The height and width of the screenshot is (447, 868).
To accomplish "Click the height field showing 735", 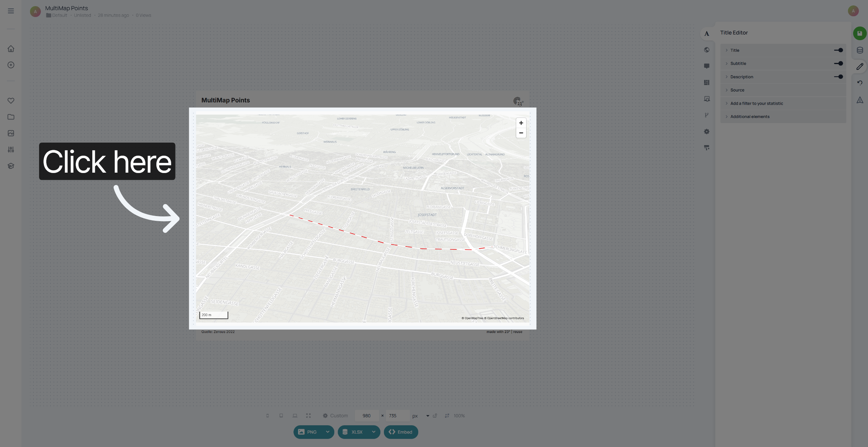I will pos(398,416).
